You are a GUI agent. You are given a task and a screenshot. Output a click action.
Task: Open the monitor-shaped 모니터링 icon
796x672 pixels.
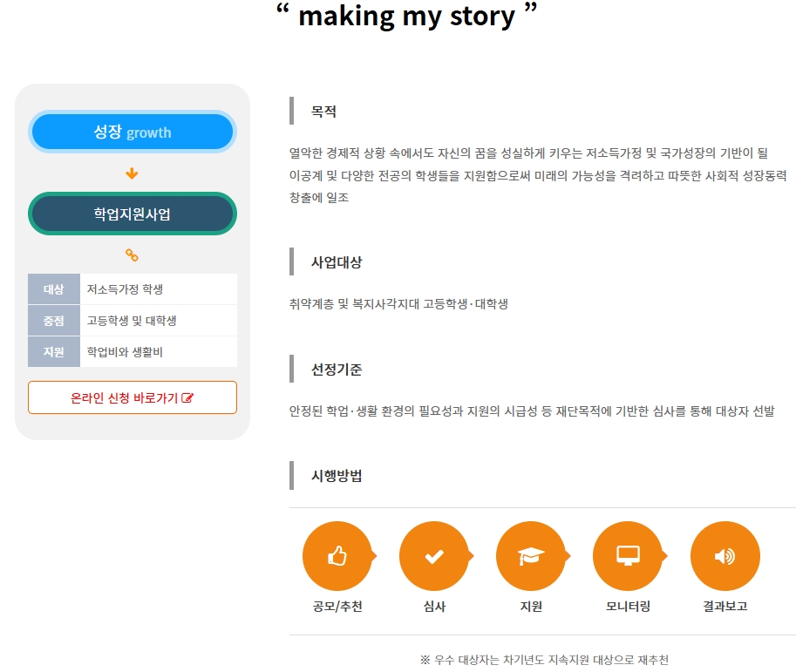[629, 555]
